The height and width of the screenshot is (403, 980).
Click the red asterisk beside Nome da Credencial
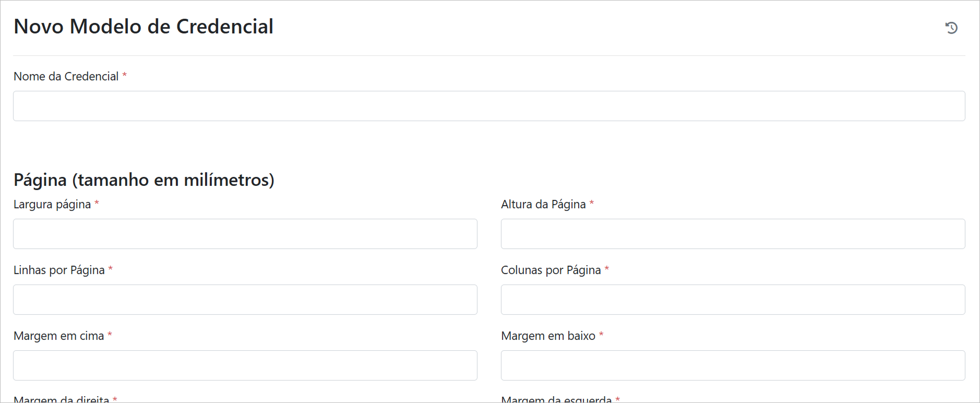coord(125,76)
